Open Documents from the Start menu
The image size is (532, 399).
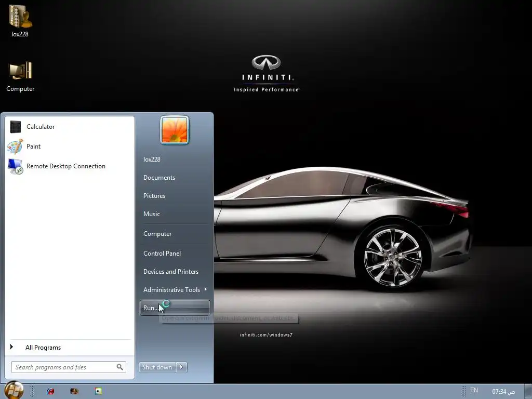pyautogui.click(x=159, y=178)
